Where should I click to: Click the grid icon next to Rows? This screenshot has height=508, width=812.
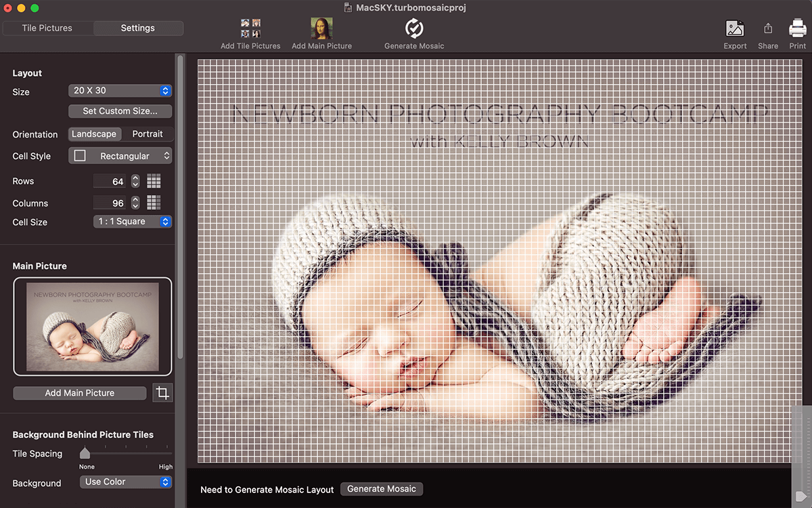point(154,181)
